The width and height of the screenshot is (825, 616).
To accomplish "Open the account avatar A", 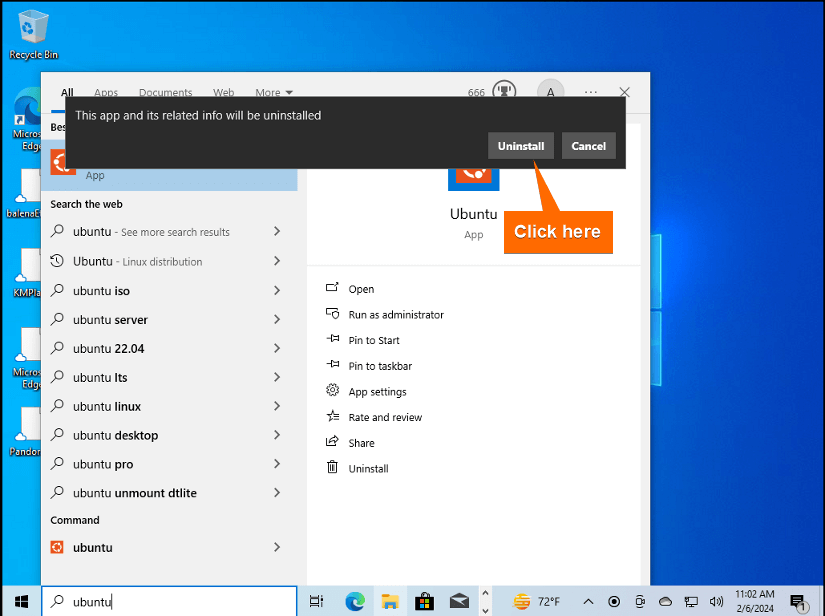I will coord(550,91).
